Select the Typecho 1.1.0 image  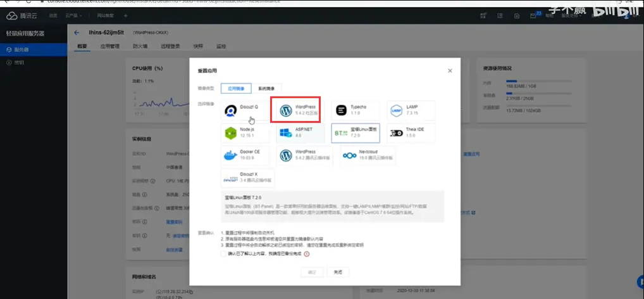point(356,110)
